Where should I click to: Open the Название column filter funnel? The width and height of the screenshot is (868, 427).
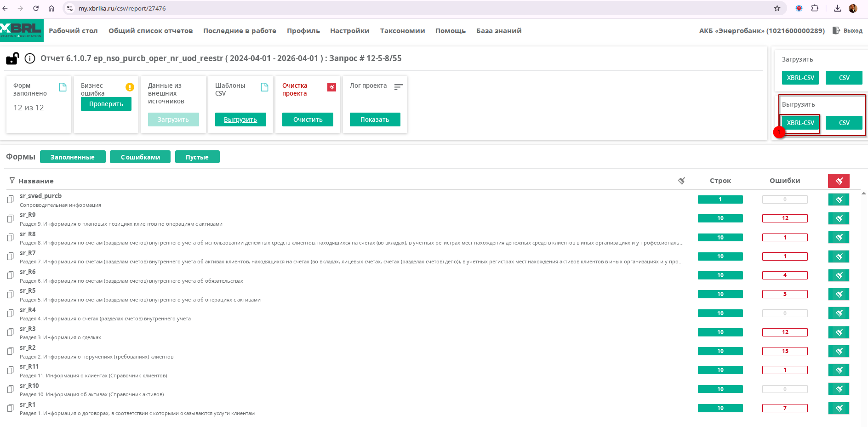pos(12,181)
